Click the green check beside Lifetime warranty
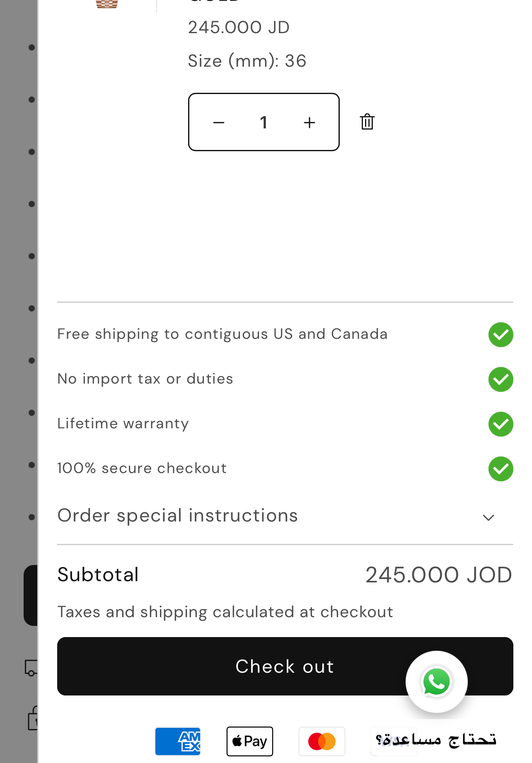Viewport: 532px width, 763px height. pos(501,424)
